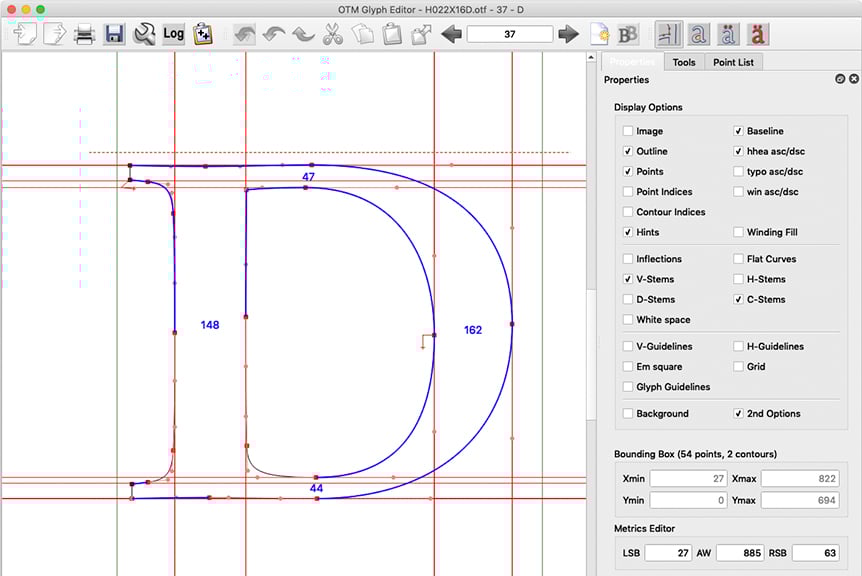862x576 pixels.
Task: Uncheck hhea asc/dsc checkbox
Action: 738,151
